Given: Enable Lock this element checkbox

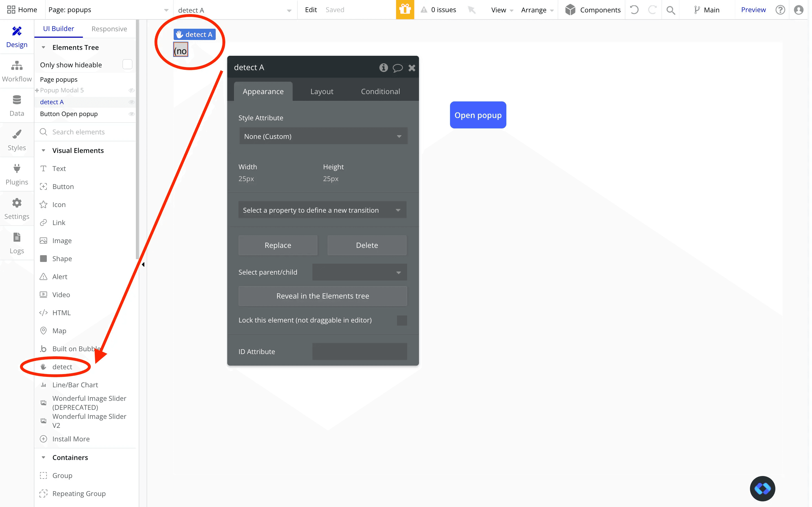Looking at the screenshot, I should coord(402,320).
